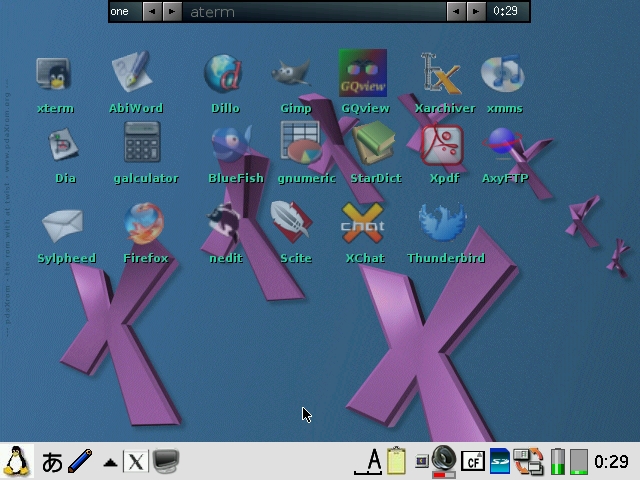Click the previous workspace arrow beside 'one'
This screenshot has height=480, width=640.
coord(151,12)
